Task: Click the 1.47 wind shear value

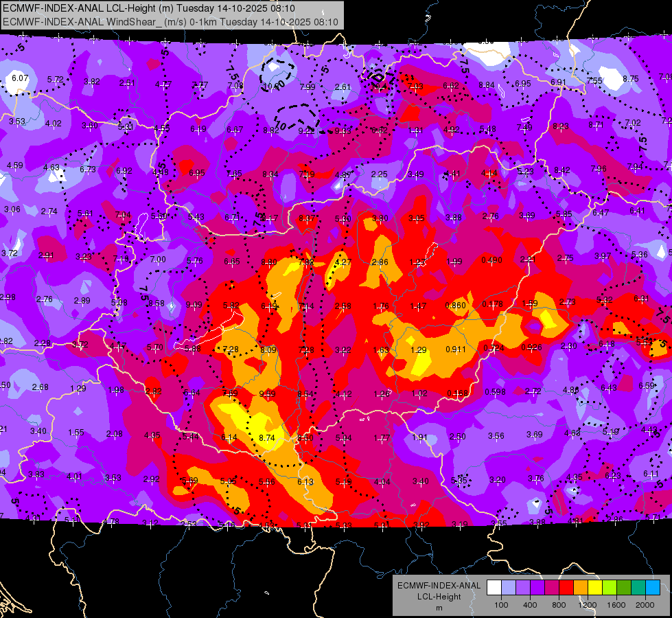Action: 418,306
